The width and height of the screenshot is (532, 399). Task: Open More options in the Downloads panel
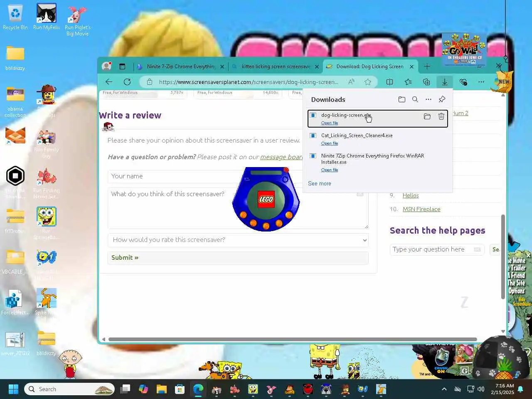coord(429,99)
